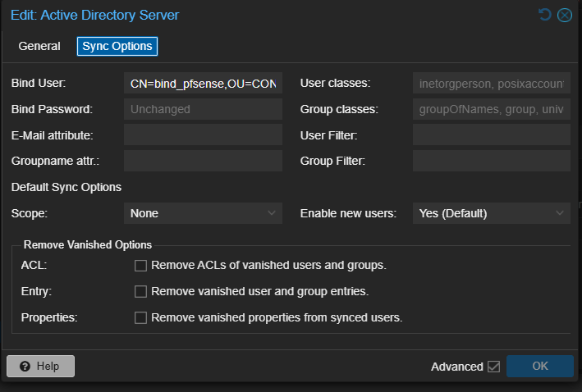Click the Bind User input field

203,83
